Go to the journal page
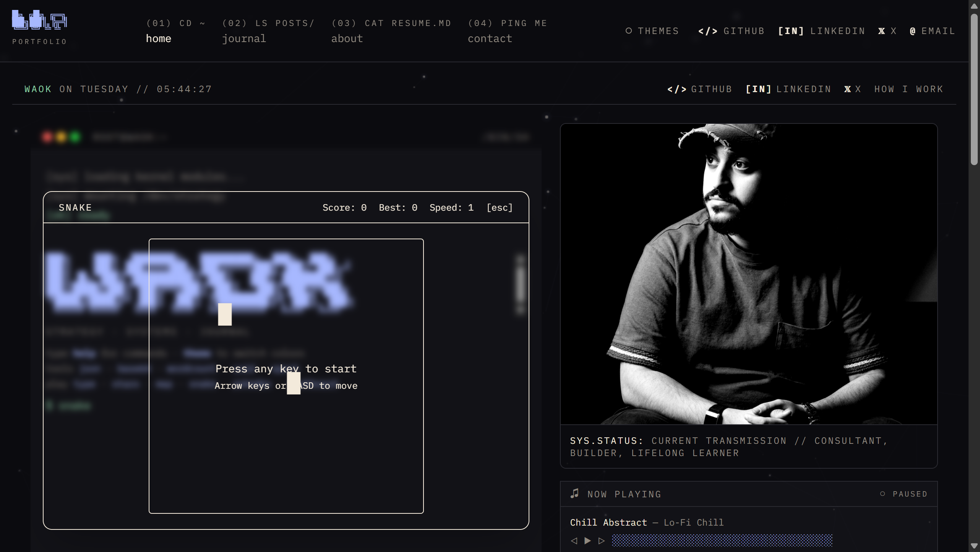The width and height of the screenshot is (980, 552). (244, 39)
